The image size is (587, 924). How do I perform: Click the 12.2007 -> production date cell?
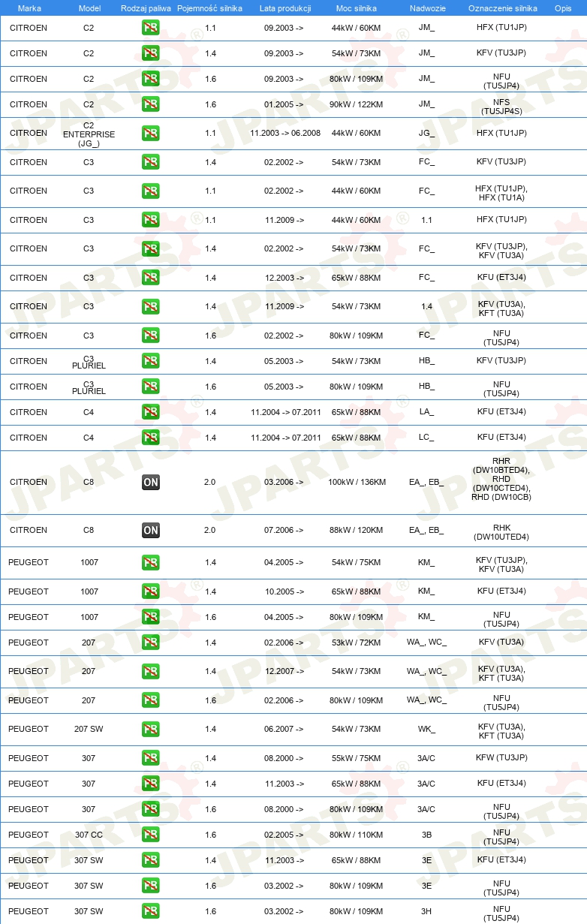point(284,671)
